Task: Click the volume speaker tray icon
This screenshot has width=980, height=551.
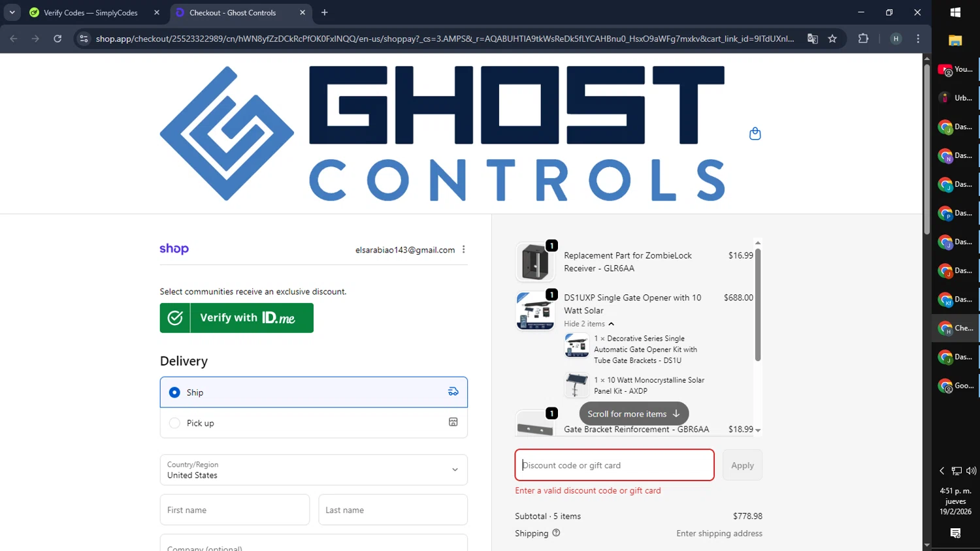Action: 971,471
